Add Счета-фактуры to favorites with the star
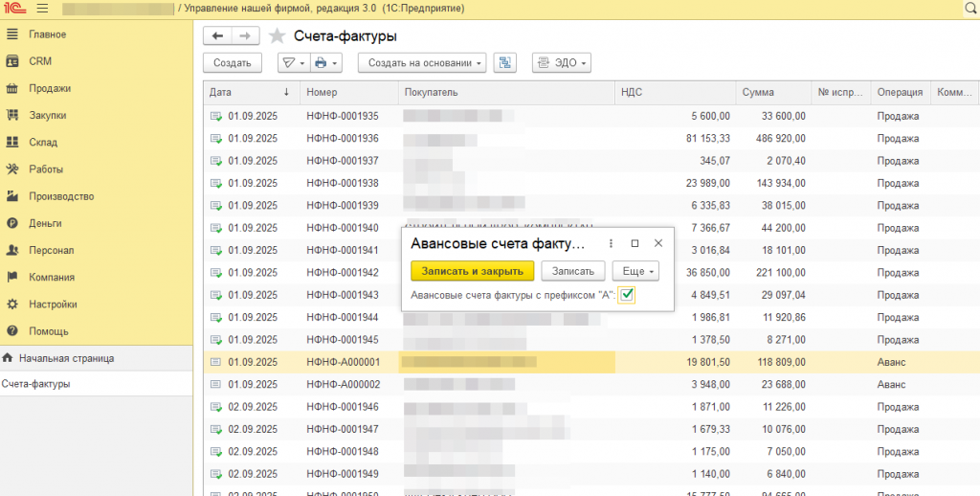The image size is (980, 496). click(x=277, y=36)
